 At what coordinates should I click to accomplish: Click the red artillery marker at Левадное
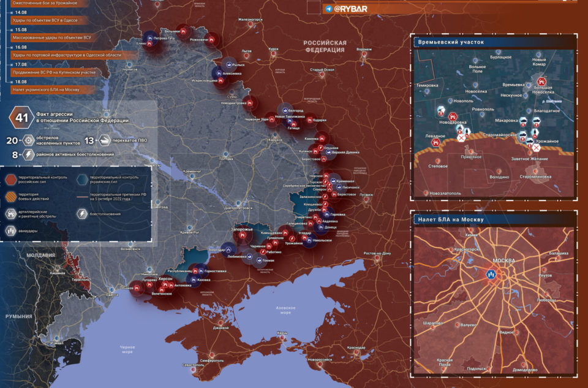tap(435, 142)
